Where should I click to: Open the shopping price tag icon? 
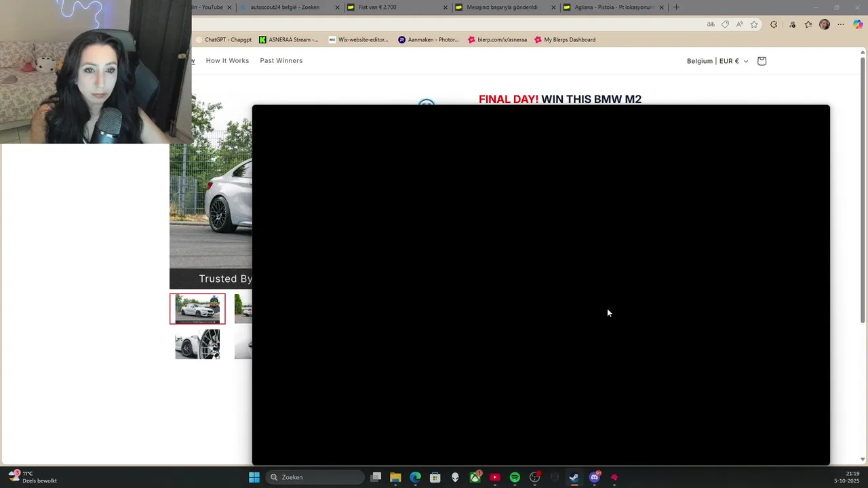tap(725, 24)
